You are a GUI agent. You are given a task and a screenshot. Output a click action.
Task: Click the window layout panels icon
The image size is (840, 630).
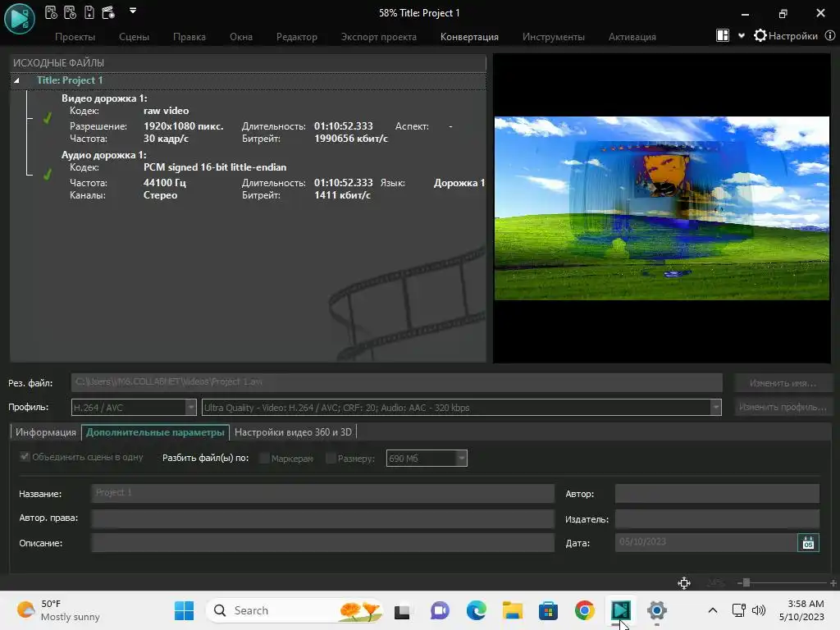tap(723, 36)
